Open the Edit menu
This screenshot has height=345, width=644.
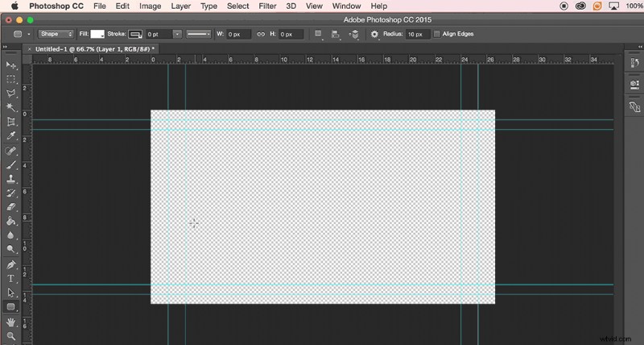coord(122,6)
